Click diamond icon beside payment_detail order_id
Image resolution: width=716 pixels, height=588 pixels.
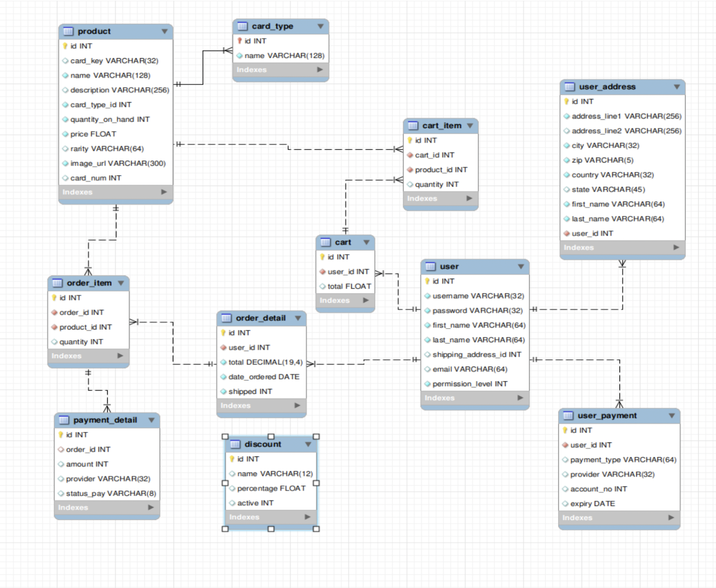(61, 450)
